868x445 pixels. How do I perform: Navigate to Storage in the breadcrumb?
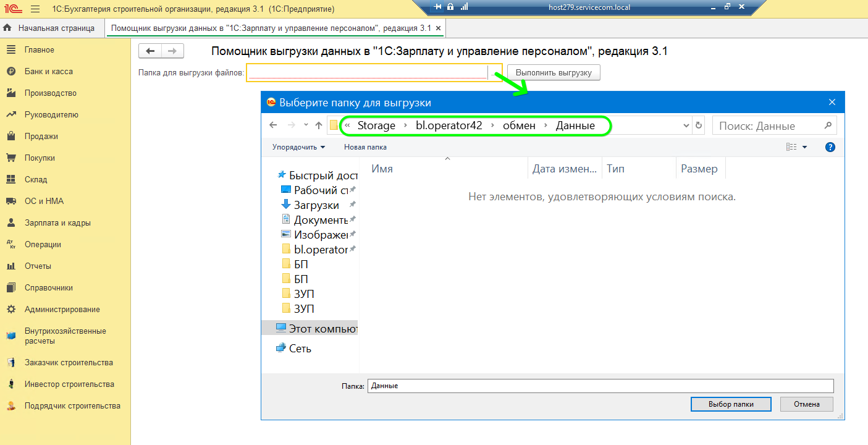(376, 125)
